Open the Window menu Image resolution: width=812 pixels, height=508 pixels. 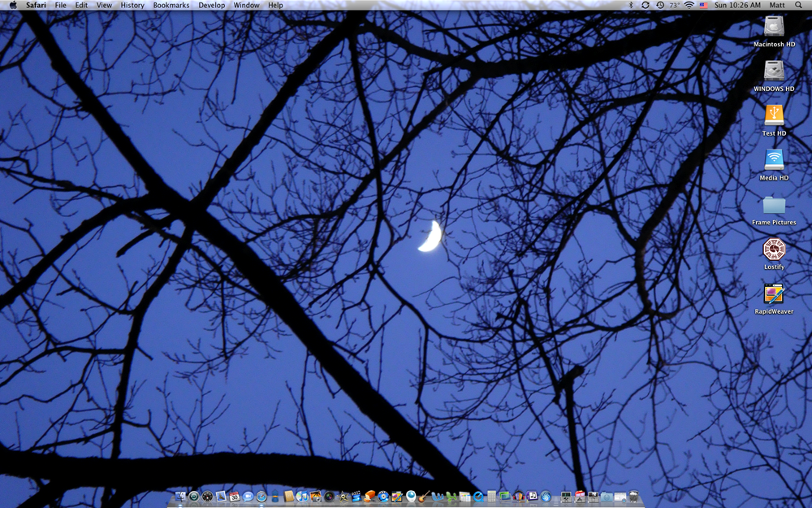247,5
